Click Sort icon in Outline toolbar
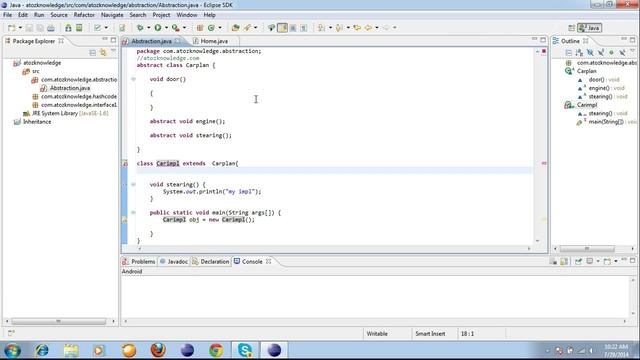The width and height of the screenshot is (640, 360). 579,52
